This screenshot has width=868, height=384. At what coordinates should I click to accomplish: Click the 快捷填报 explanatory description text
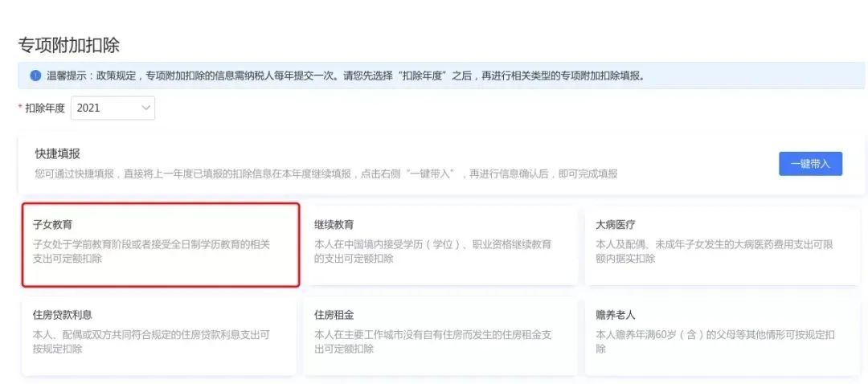[326, 174]
